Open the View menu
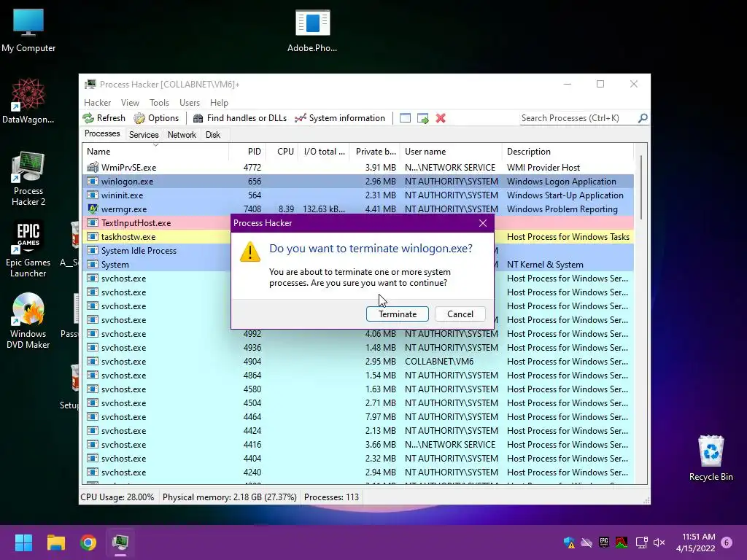747x560 pixels. (130, 103)
